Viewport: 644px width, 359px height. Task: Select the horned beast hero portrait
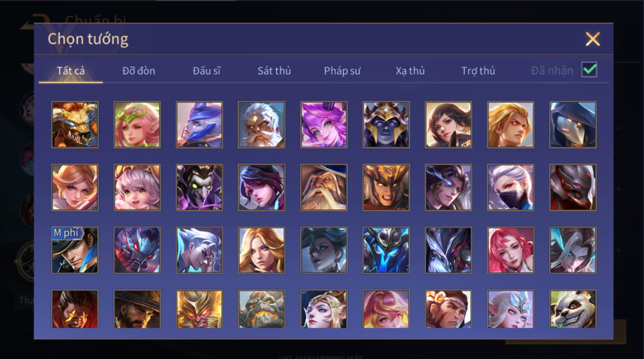click(75, 124)
